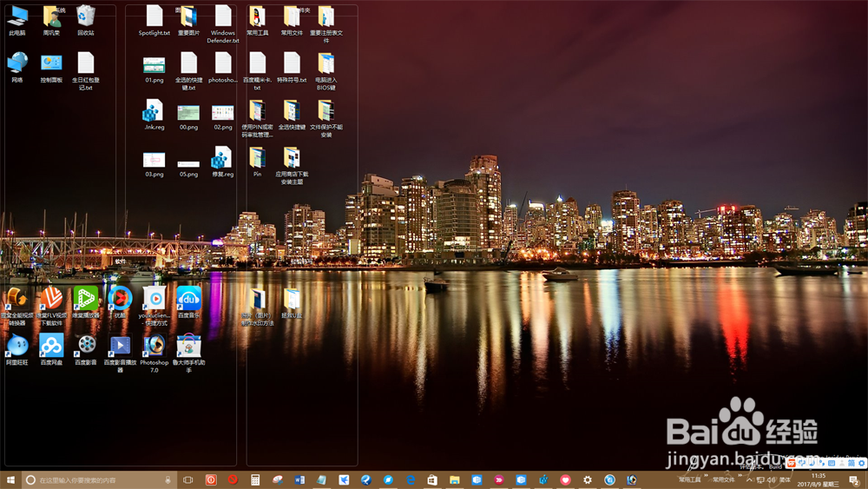Viewport: 868px width, 489px height.
Task: Open the 常用文件 desktop folder
Action: pyautogui.click(x=292, y=21)
